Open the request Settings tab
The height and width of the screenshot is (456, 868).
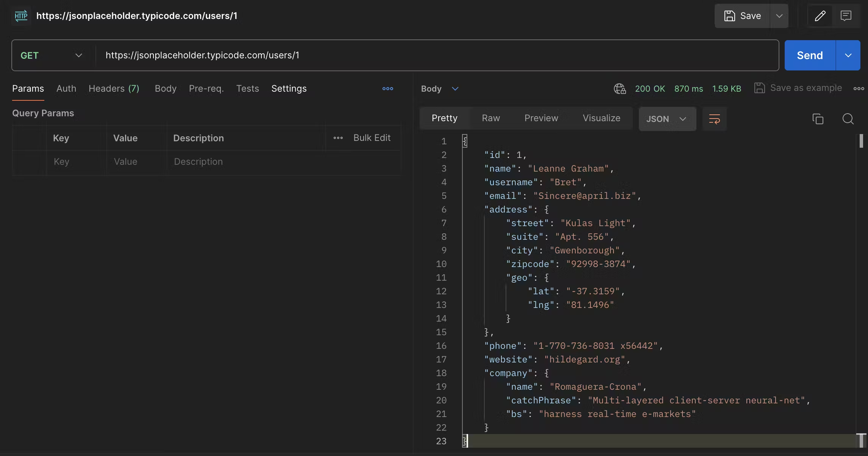(289, 89)
